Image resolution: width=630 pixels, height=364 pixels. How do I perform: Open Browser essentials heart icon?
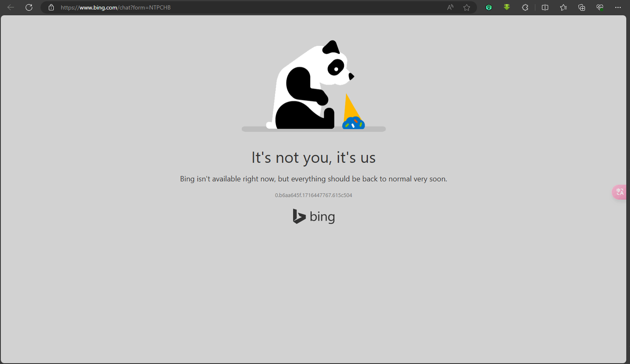pyautogui.click(x=600, y=7)
